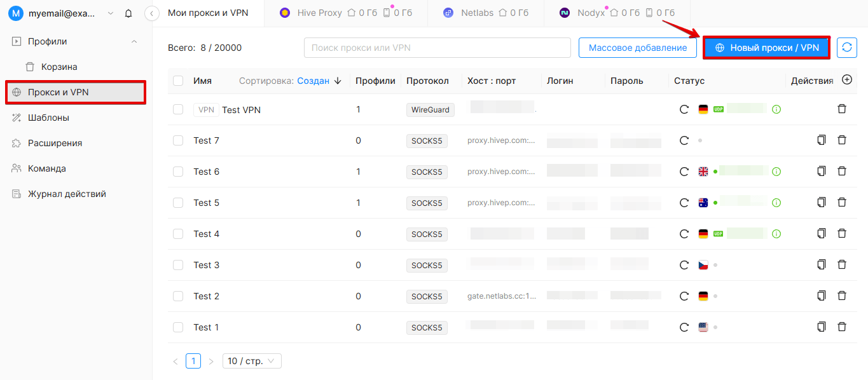Collapse the sidebar with the arrow button
Viewport: 868px width, 380px height.
152,13
